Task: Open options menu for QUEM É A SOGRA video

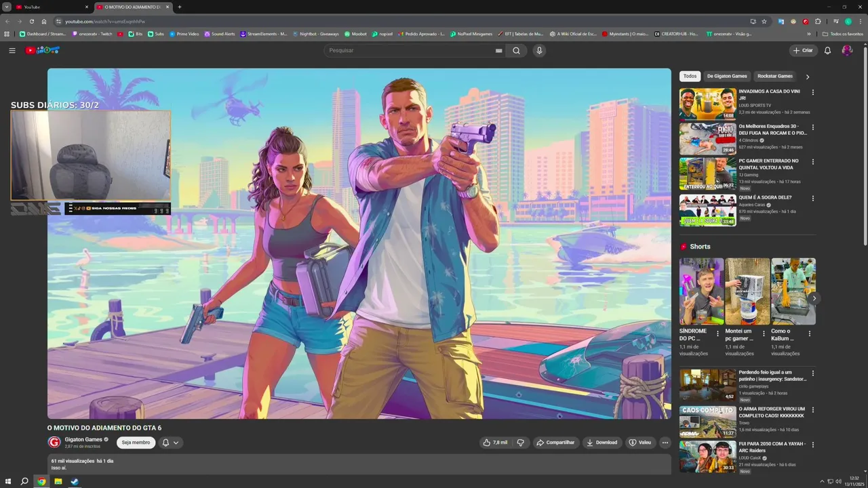Action: click(x=813, y=198)
